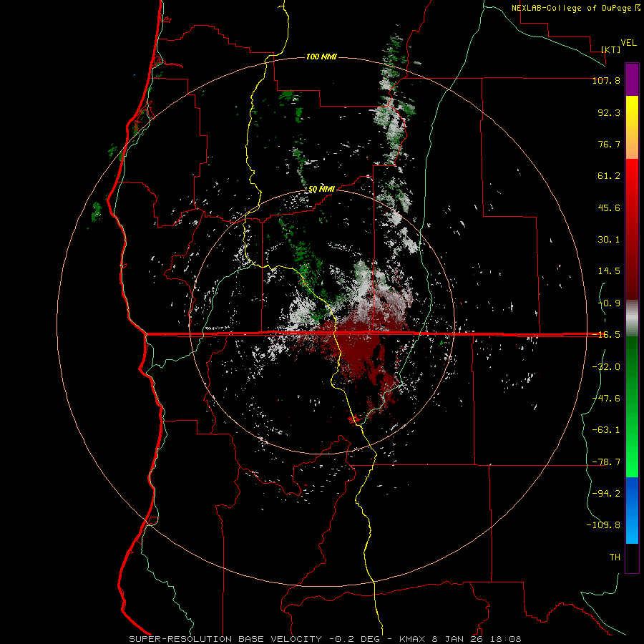Click the 14.5 velocity scale value

[x=609, y=271]
